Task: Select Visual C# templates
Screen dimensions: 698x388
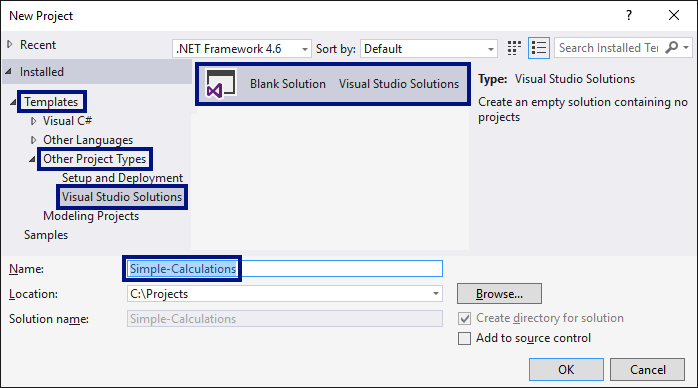Action: [x=67, y=121]
